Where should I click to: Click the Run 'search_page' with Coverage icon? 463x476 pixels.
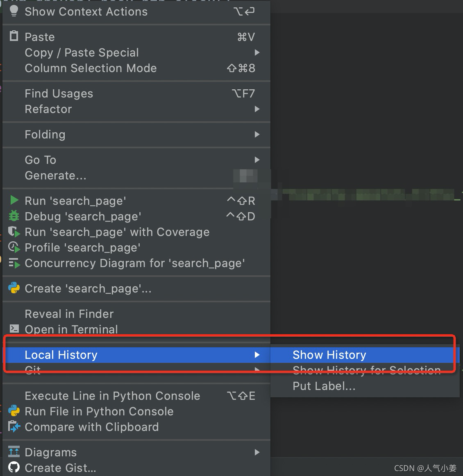click(x=14, y=232)
